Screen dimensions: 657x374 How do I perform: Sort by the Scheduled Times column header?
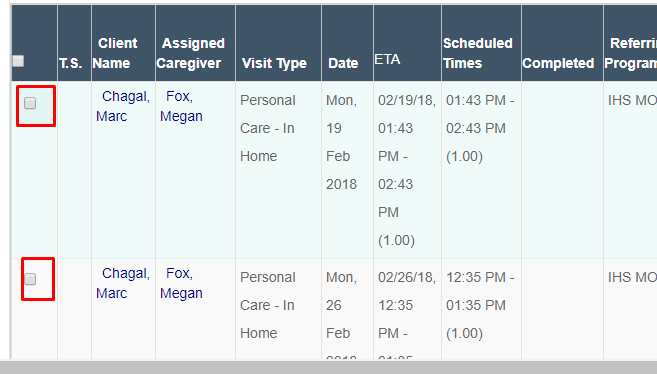pos(478,53)
